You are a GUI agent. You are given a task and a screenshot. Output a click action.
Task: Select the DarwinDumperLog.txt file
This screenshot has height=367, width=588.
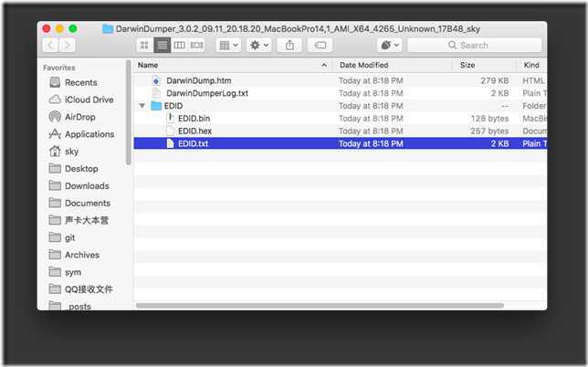pos(341,93)
